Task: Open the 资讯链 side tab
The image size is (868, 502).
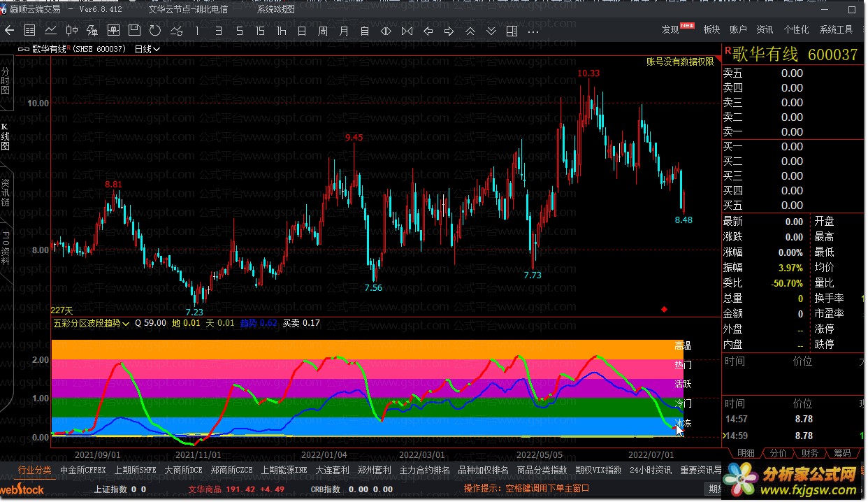Action: tap(6, 192)
